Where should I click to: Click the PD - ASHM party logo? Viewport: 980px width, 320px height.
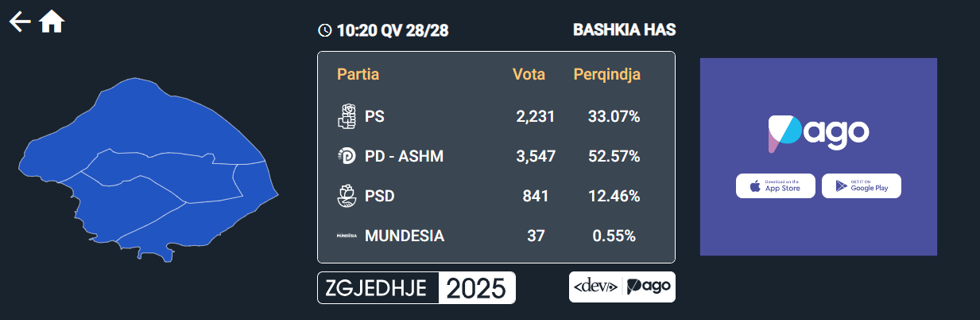click(347, 157)
